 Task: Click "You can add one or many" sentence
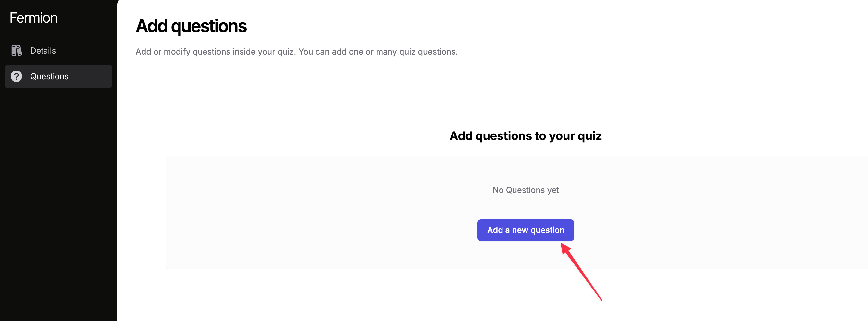pyautogui.click(x=378, y=52)
